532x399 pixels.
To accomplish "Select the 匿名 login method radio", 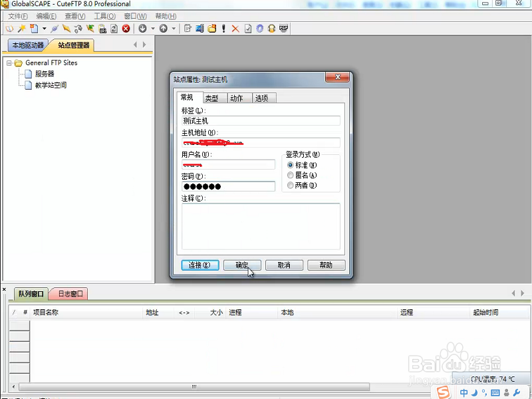I will coord(290,176).
